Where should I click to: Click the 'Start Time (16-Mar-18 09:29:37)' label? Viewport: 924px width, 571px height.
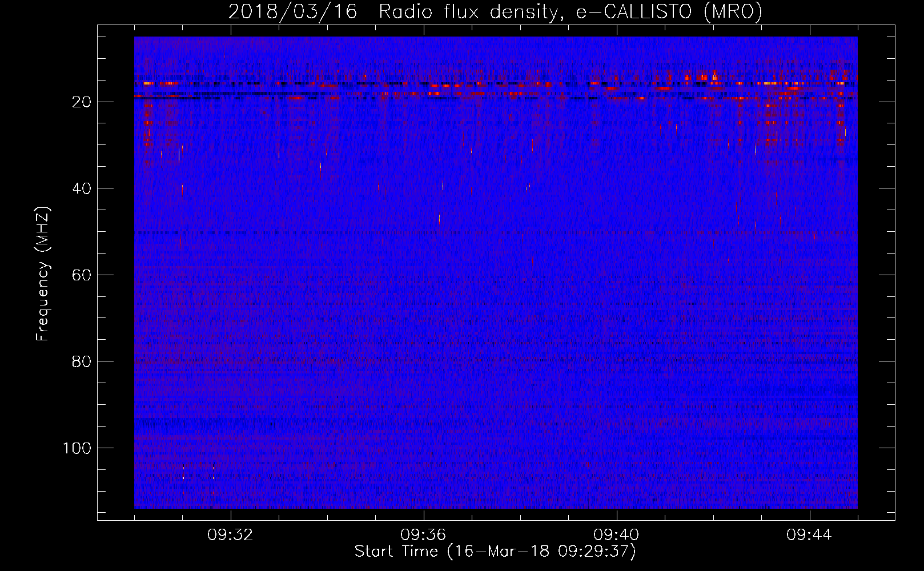(x=495, y=552)
